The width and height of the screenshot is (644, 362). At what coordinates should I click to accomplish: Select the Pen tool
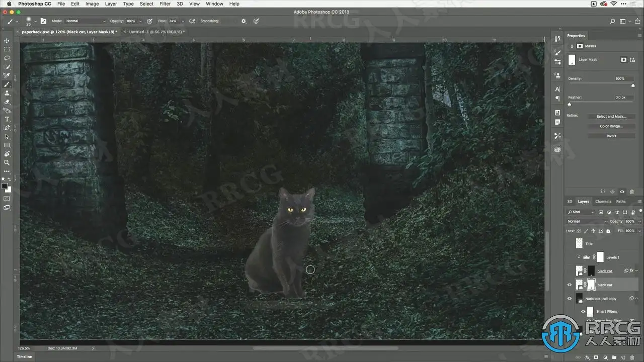pyautogui.click(x=7, y=128)
